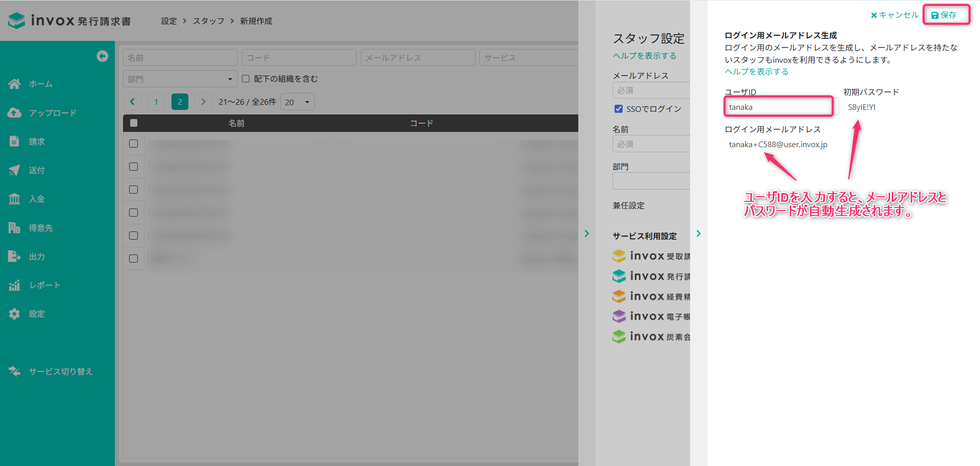Toggle 配下の組織を含む checkbox
The width and height of the screenshot is (980, 466).
pyautogui.click(x=246, y=79)
